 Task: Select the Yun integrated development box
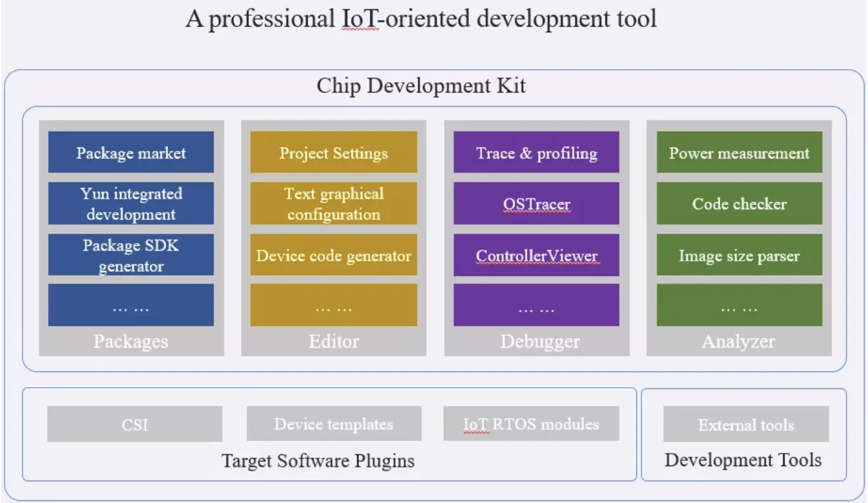coord(131,203)
